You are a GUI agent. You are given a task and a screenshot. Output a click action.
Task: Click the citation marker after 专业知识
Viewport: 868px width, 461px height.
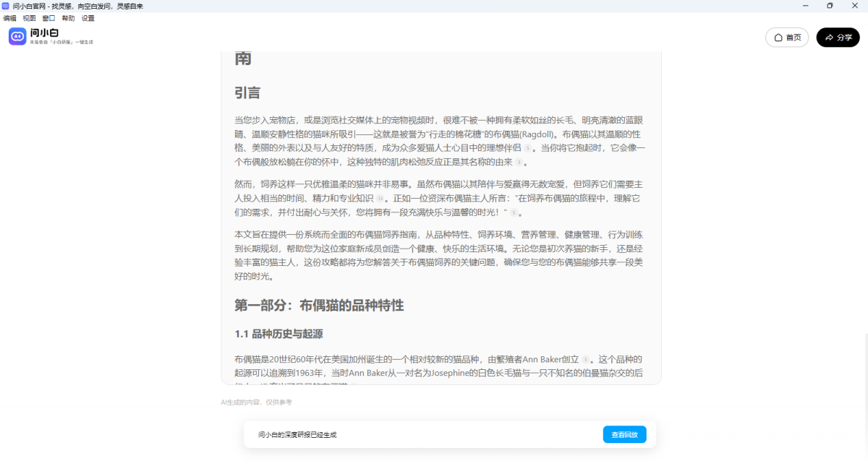(379, 199)
